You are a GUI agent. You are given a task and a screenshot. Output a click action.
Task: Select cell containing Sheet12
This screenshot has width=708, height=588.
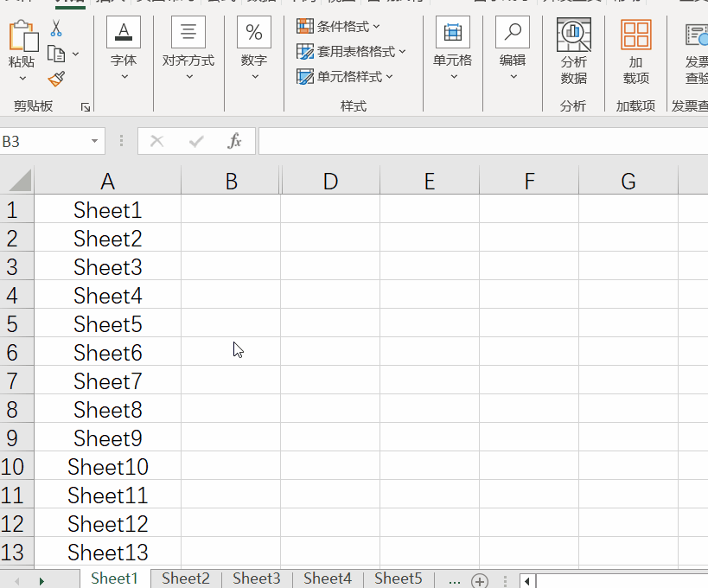pos(107,523)
